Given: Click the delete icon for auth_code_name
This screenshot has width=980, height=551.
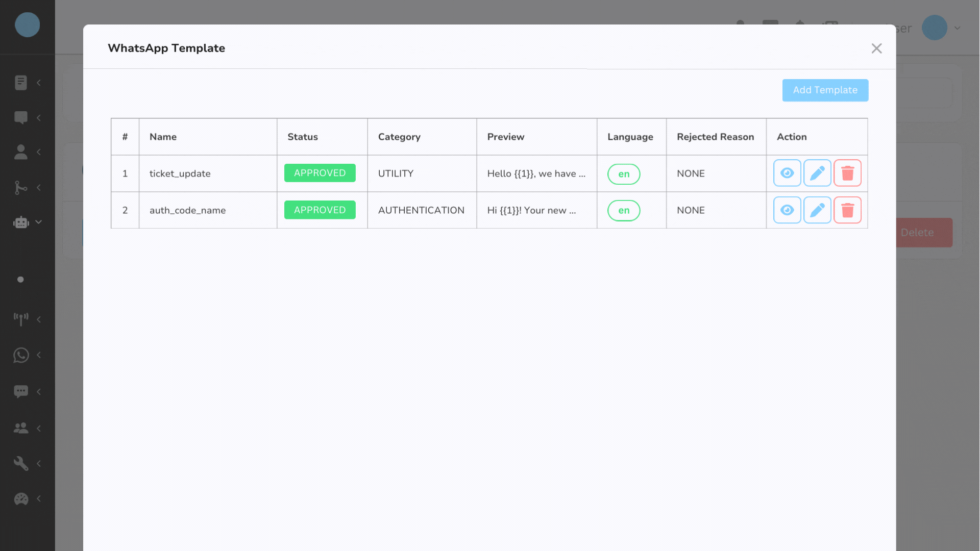Looking at the screenshot, I should tap(847, 210).
